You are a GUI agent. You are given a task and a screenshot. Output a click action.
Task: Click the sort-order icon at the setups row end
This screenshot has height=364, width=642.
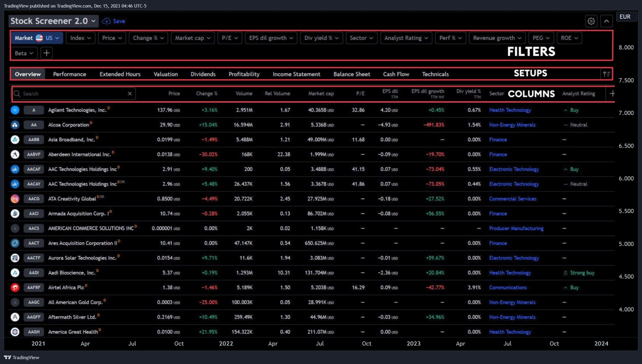[x=606, y=74]
